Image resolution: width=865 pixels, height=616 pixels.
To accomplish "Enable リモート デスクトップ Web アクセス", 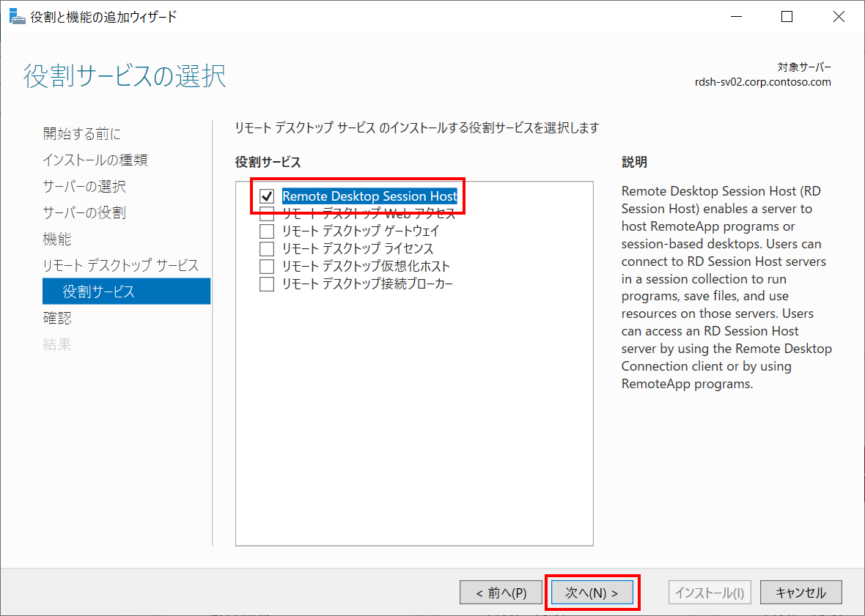I will pos(267,214).
